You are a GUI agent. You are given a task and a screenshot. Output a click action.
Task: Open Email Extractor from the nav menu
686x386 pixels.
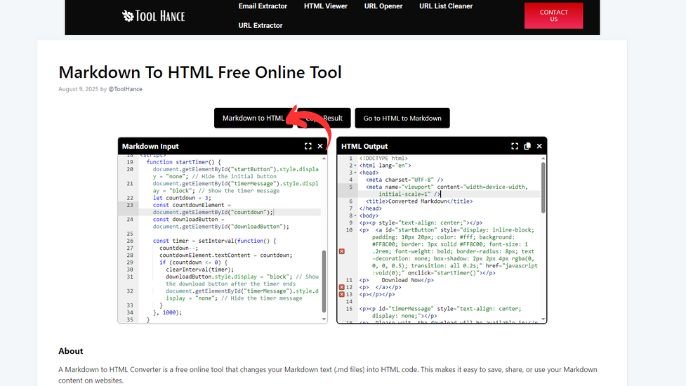point(262,6)
